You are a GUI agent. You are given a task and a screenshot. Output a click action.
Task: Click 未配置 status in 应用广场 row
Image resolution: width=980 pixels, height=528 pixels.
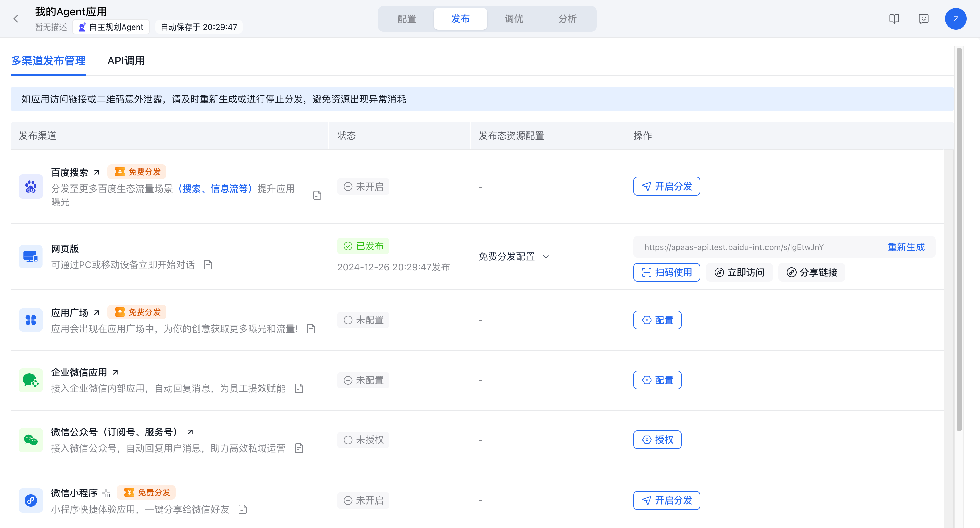pos(363,320)
